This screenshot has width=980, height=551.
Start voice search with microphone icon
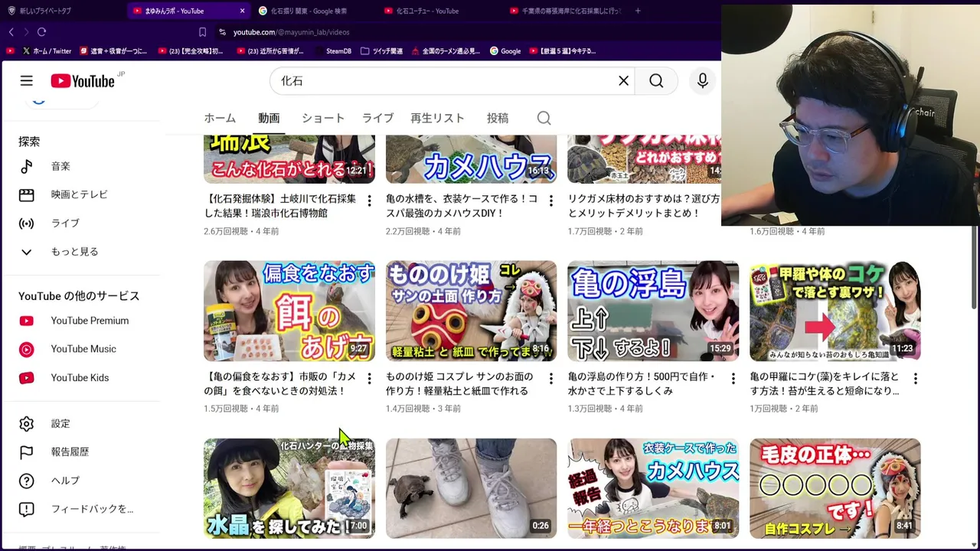pyautogui.click(x=703, y=81)
